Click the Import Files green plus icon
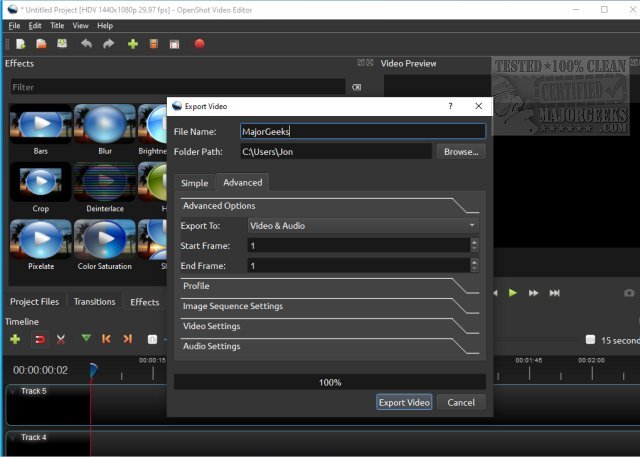This screenshot has width=640, height=457. [x=132, y=44]
